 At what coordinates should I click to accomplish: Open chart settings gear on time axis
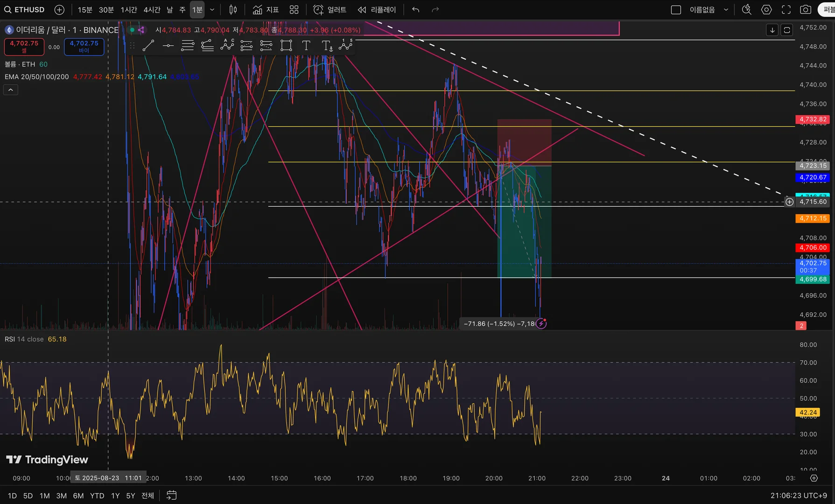coord(814,478)
